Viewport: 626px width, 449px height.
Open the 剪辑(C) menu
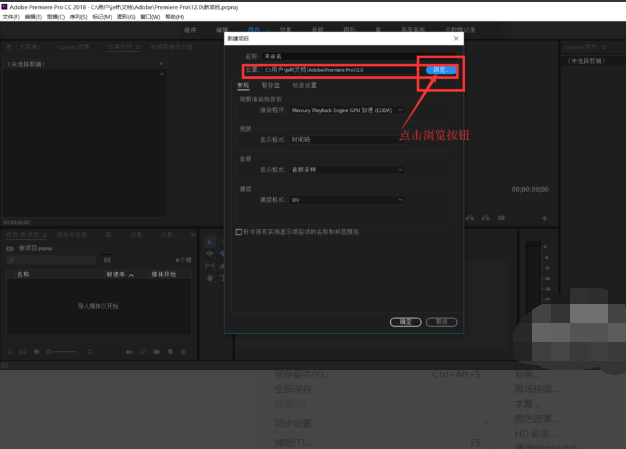point(55,17)
